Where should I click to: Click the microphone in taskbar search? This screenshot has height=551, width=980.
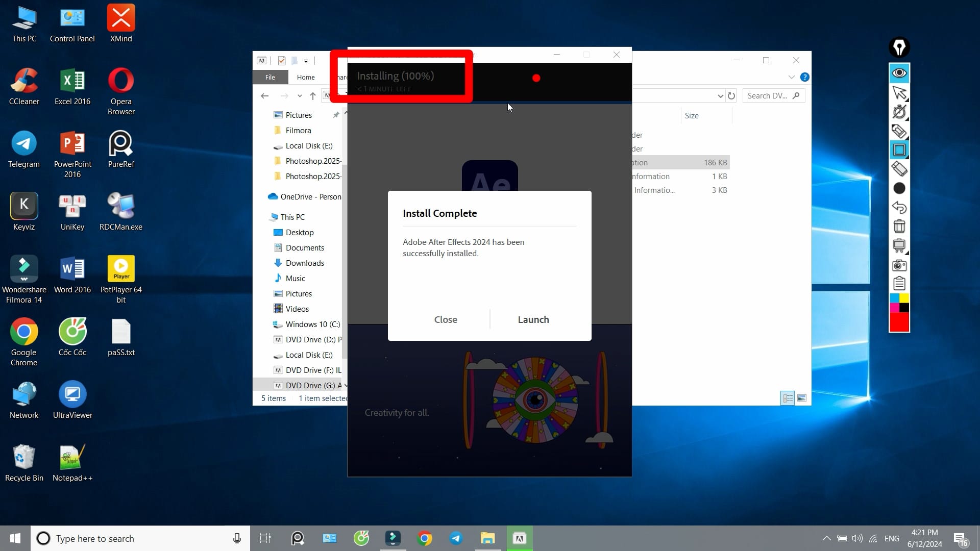coord(237,538)
